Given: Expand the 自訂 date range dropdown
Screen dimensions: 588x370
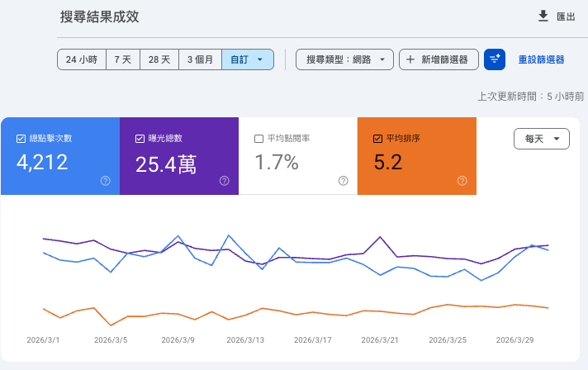Looking at the screenshot, I should (x=248, y=59).
